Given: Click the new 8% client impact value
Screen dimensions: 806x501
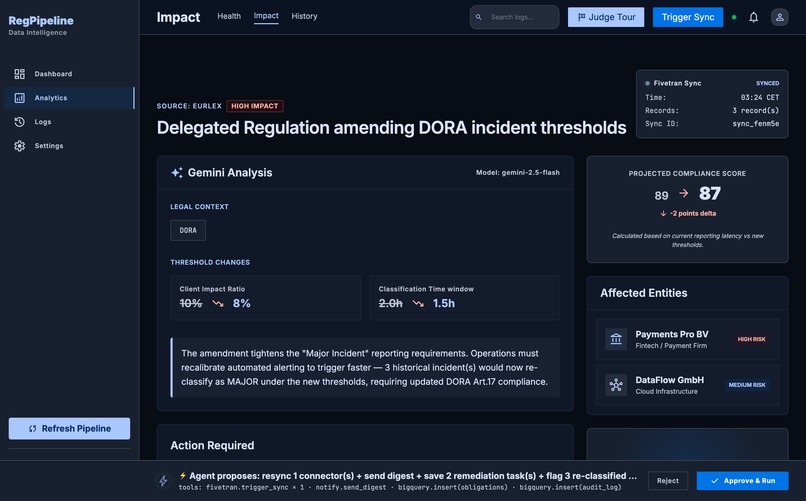Looking at the screenshot, I should tap(242, 304).
